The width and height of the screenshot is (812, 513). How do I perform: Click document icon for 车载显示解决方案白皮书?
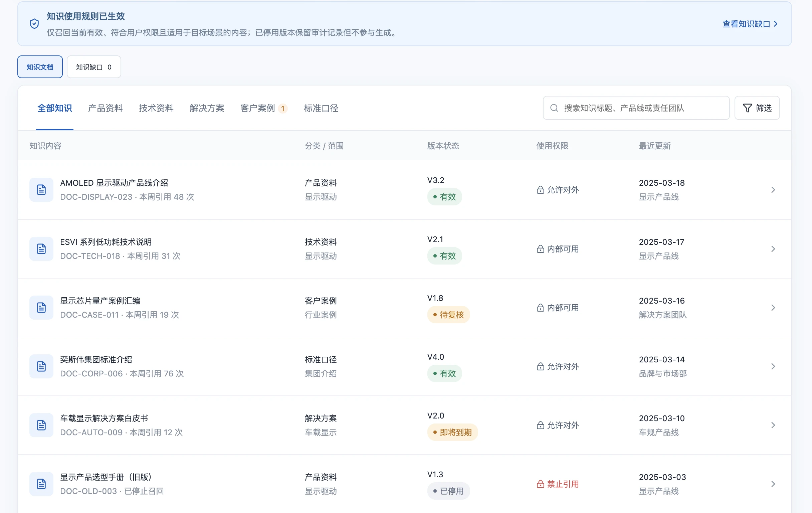pos(41,425)
